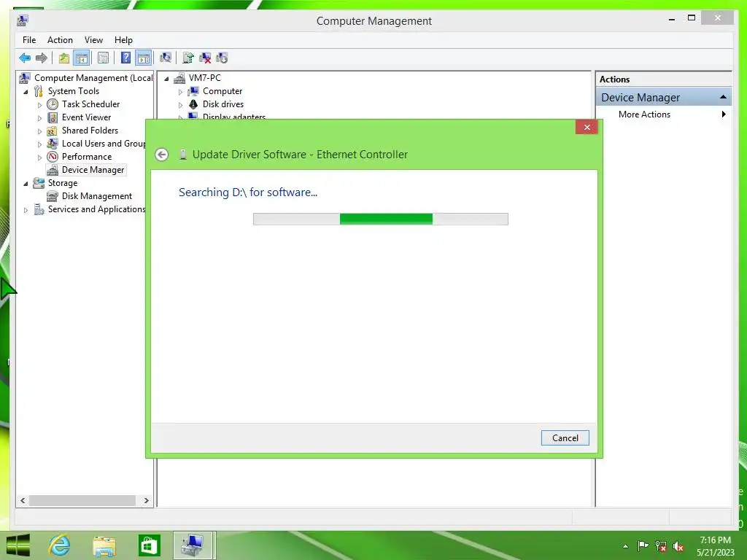Open the Action menu

pos(60,40)
